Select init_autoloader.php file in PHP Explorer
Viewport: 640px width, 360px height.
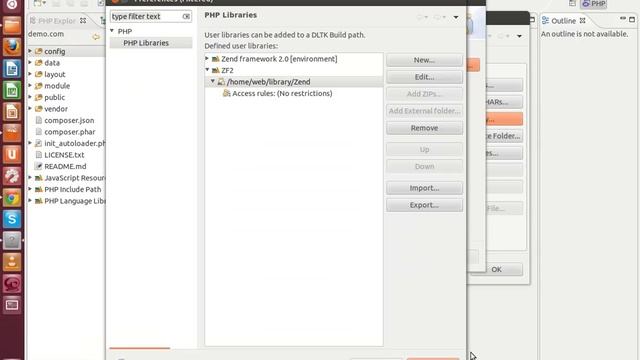coord(75,143)
